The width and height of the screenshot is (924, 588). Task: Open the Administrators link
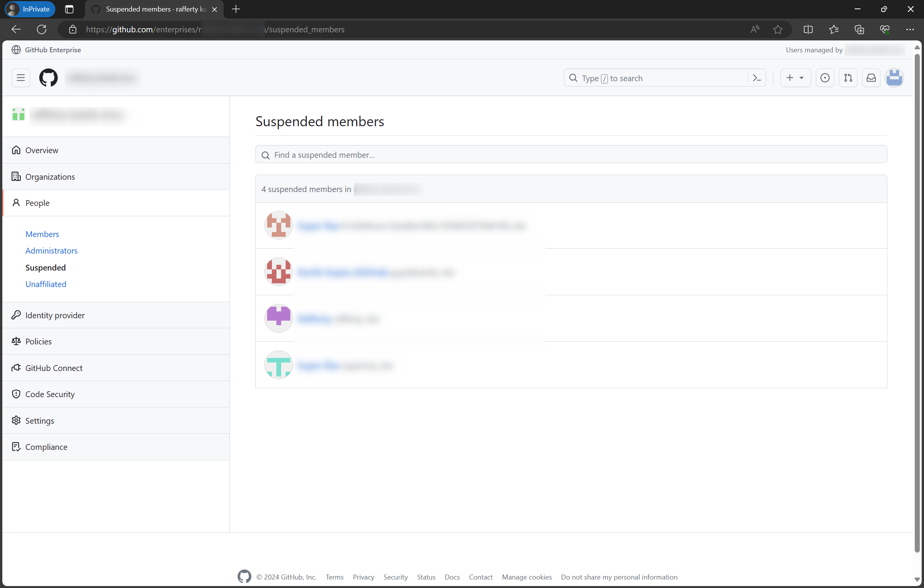(x=52, y=251)
